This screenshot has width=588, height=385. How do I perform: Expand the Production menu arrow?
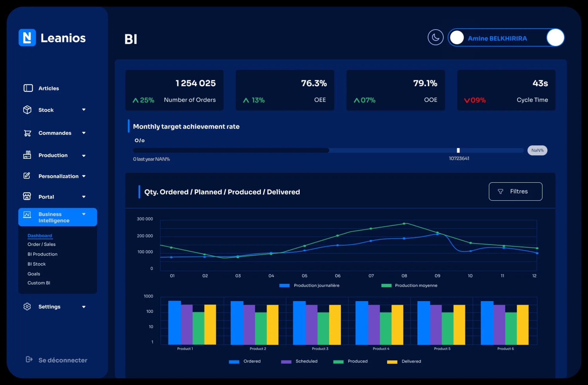pyautogui.click(x=84, y=156)
